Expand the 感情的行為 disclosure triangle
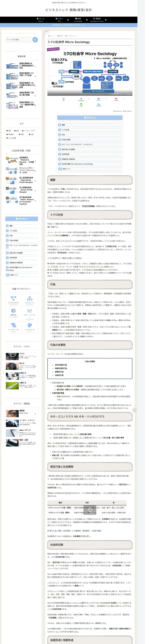This screenshot has width=145, height=644. pyautogui.click(x=53, y=372)
